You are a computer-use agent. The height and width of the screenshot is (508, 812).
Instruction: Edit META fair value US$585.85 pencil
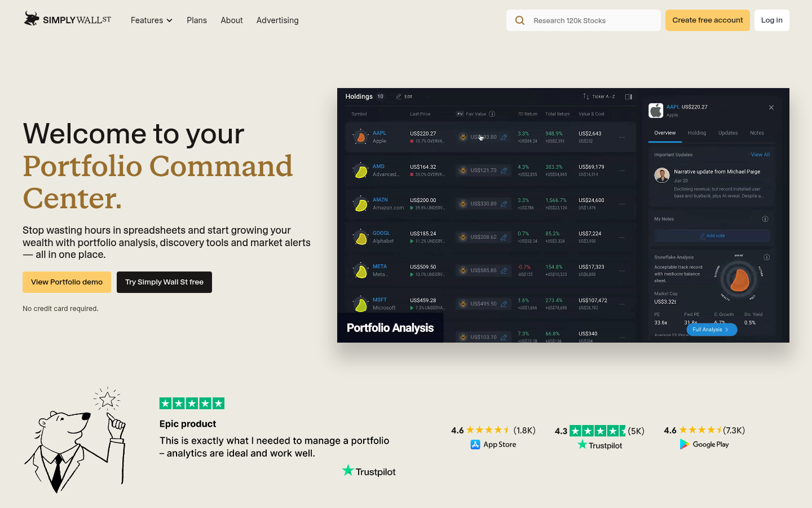pos(504,270)
